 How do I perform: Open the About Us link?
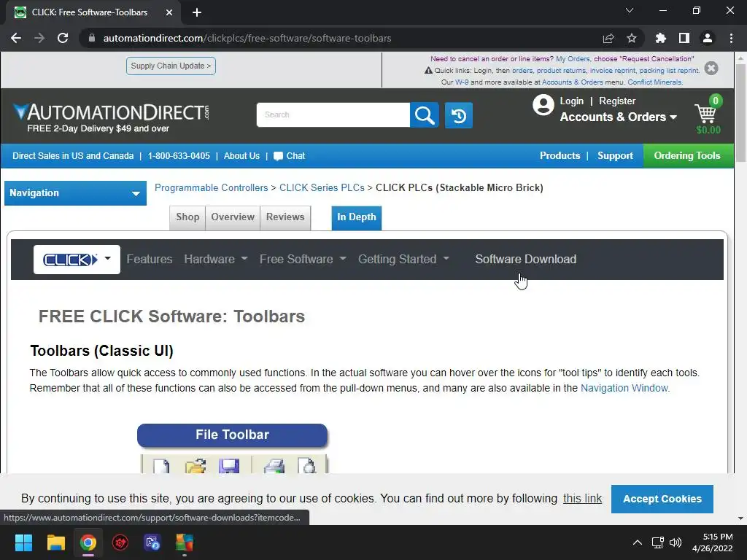point(241,156)
